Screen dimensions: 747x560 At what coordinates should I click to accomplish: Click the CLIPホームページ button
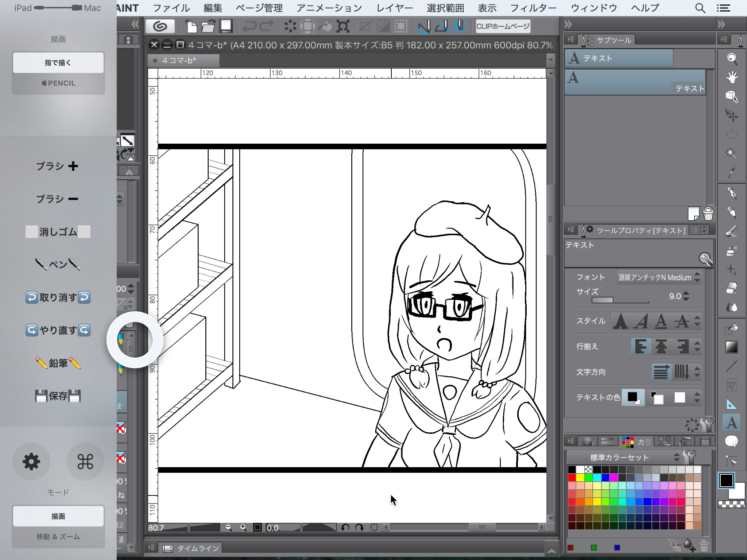click(x=503, y=26)
